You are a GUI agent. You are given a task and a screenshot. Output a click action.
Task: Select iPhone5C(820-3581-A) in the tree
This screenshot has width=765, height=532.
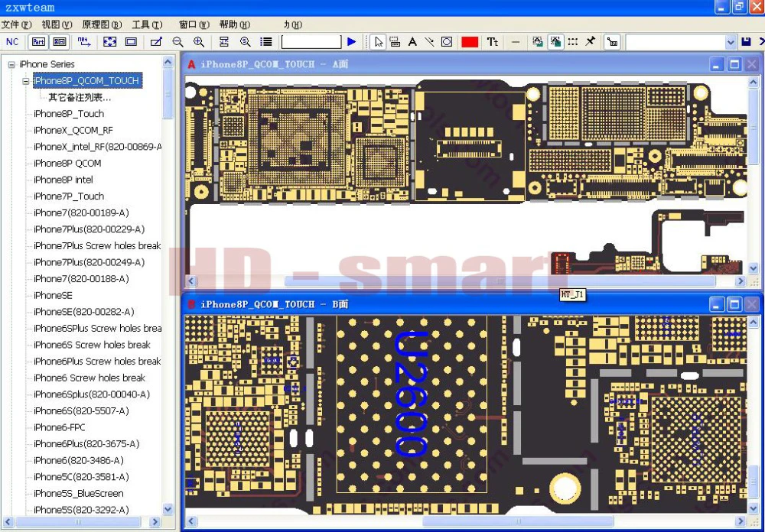tap(81, 477)
